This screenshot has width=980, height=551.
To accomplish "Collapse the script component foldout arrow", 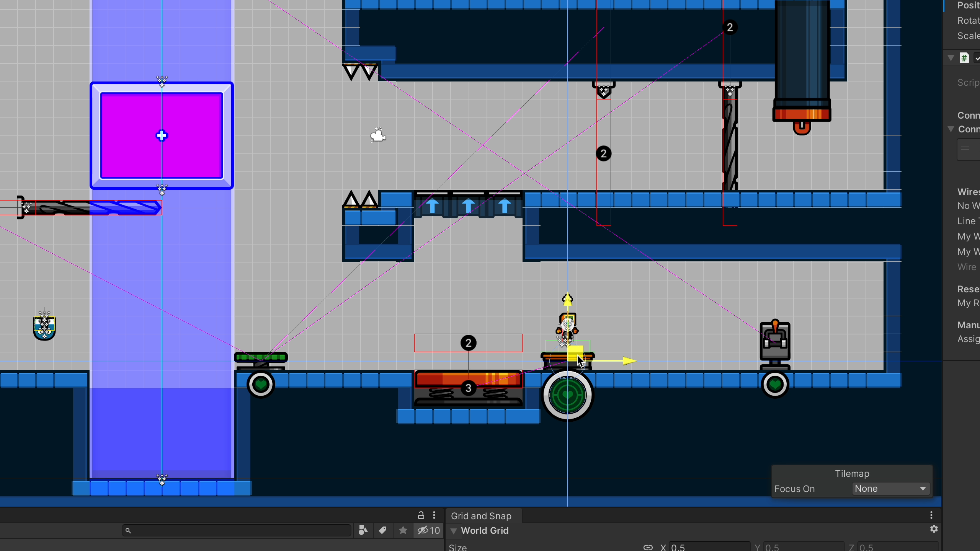I will tap(951, 58).
